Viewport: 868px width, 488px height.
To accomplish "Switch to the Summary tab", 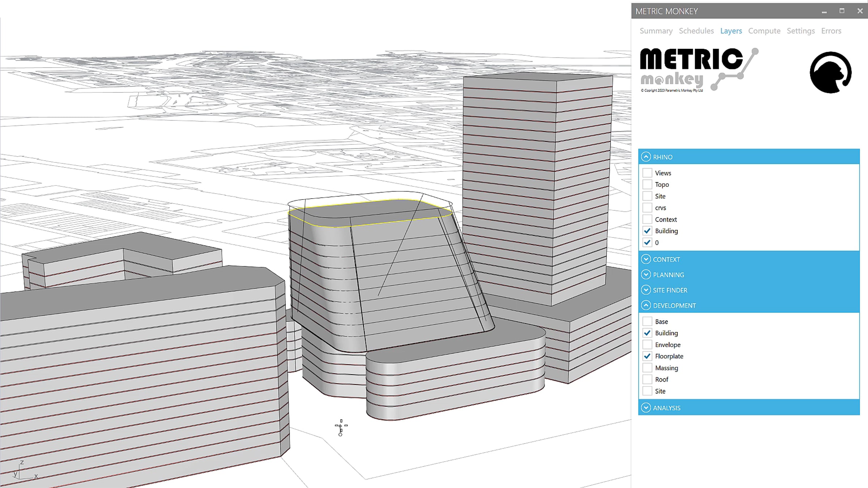I will click(656, 31).
